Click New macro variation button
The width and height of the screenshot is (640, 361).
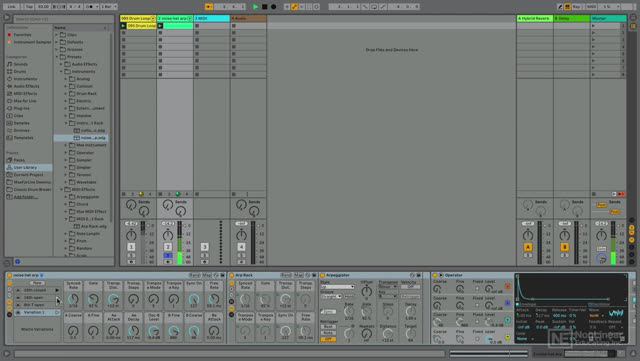[37, 283]
